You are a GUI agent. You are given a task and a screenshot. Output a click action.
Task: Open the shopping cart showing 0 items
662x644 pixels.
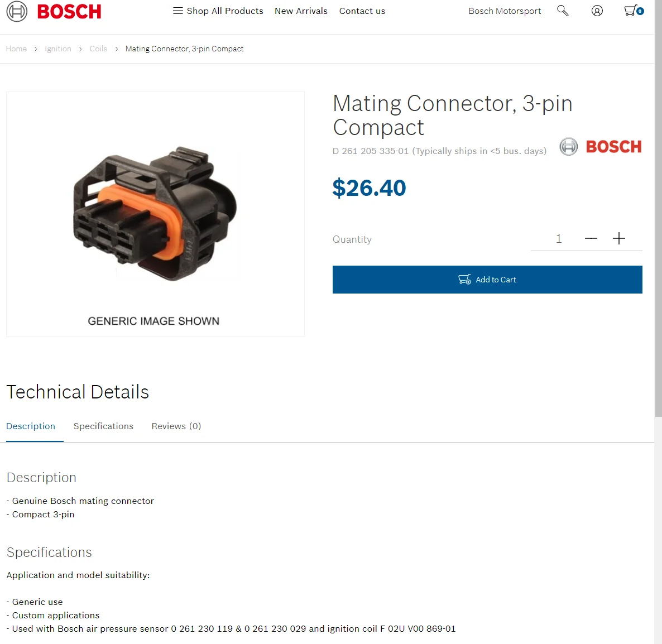pos(631,11)
